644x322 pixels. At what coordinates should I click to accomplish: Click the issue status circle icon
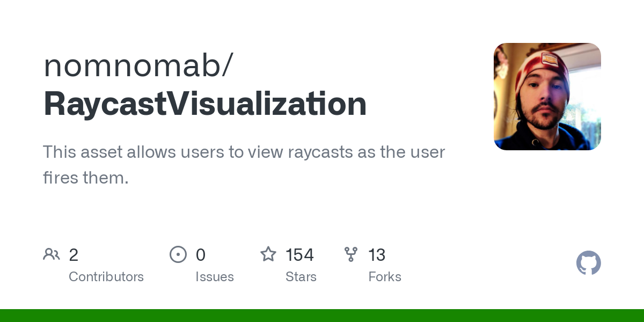tap(178, 254)
